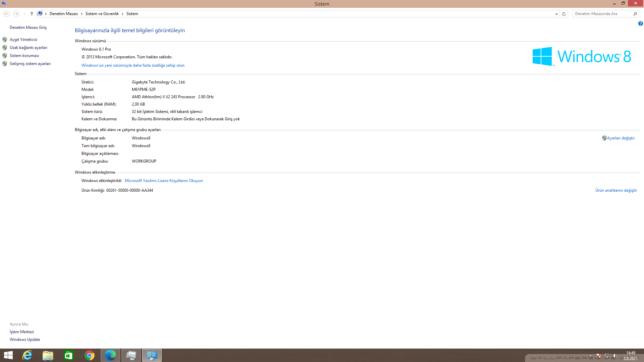Open Microsoft Edge from the taskbar
The image size is (644, 362).
110,355
